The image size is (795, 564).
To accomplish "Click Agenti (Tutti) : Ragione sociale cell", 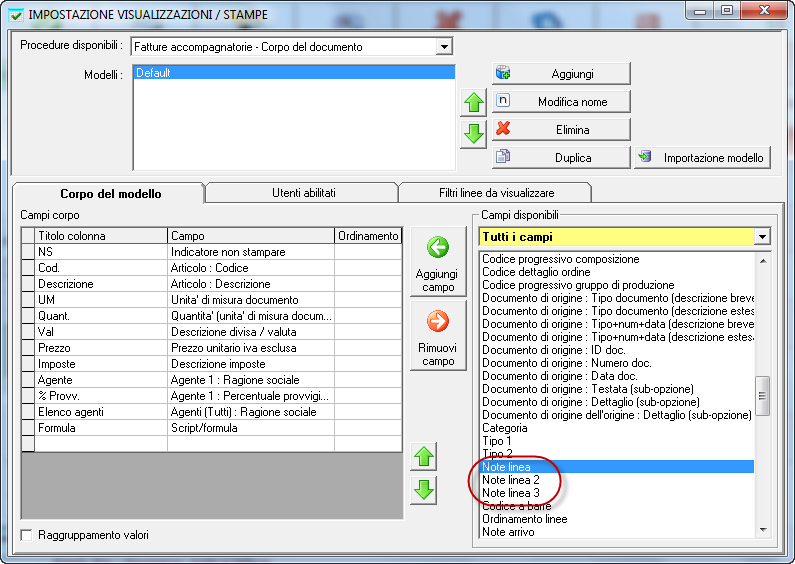I will tap(251, 412).
